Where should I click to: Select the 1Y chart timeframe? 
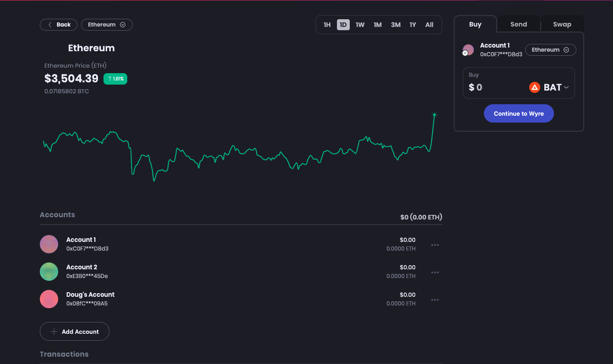413,25
